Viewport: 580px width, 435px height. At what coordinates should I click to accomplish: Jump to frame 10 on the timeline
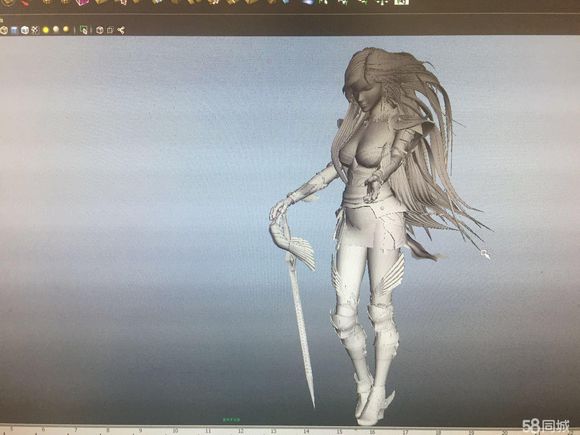tap(175, 431)
